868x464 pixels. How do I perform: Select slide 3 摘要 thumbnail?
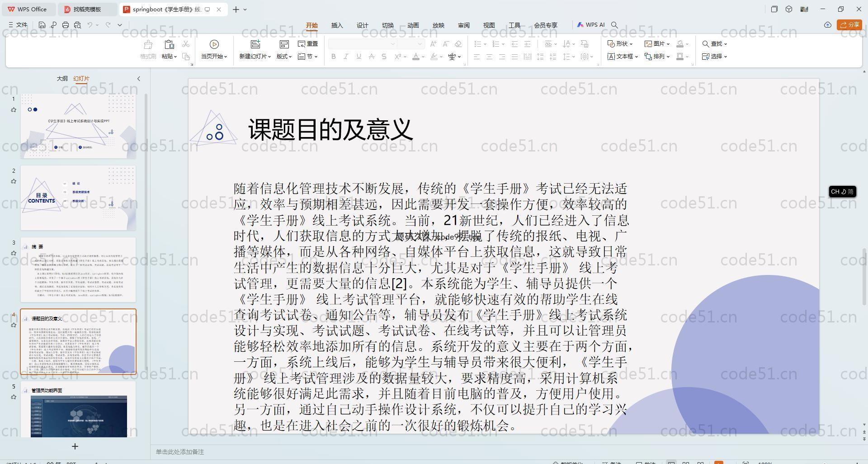[x=78, y=270]
